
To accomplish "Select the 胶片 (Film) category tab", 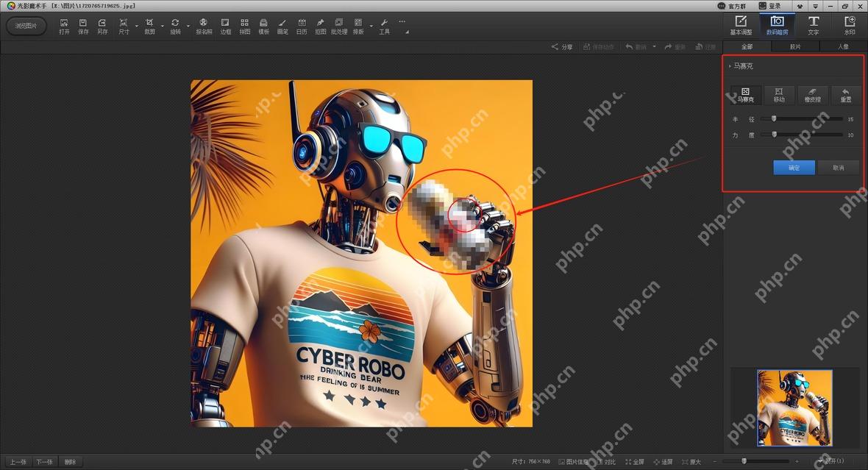I will pyautogui.click(x=795, y=46).
